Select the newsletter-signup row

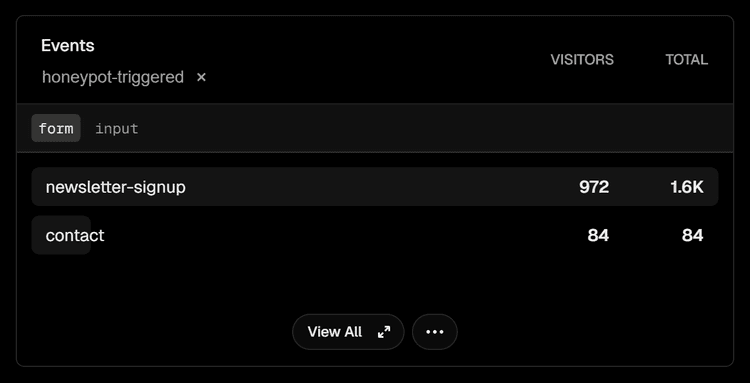[375, 186]
